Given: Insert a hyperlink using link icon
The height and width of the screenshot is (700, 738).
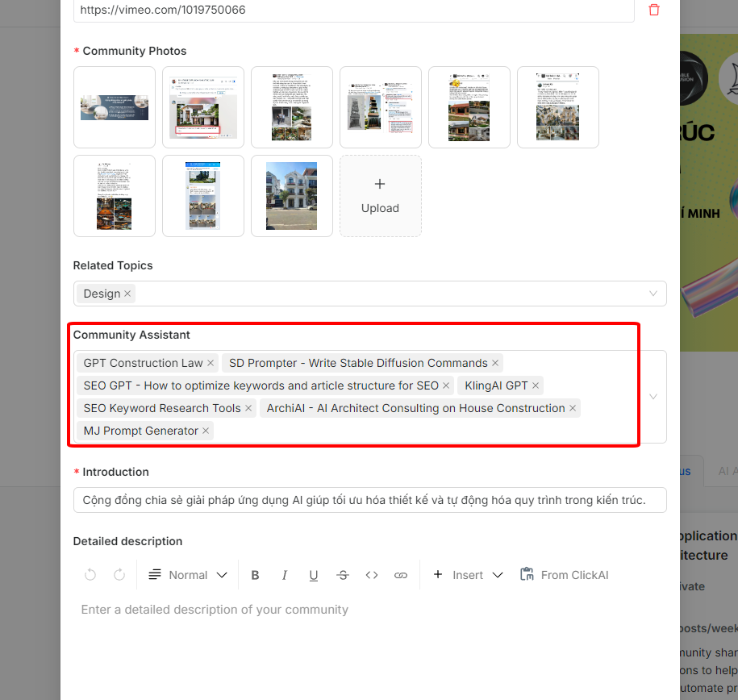Looking at the screenshot, I should [401, 575].
